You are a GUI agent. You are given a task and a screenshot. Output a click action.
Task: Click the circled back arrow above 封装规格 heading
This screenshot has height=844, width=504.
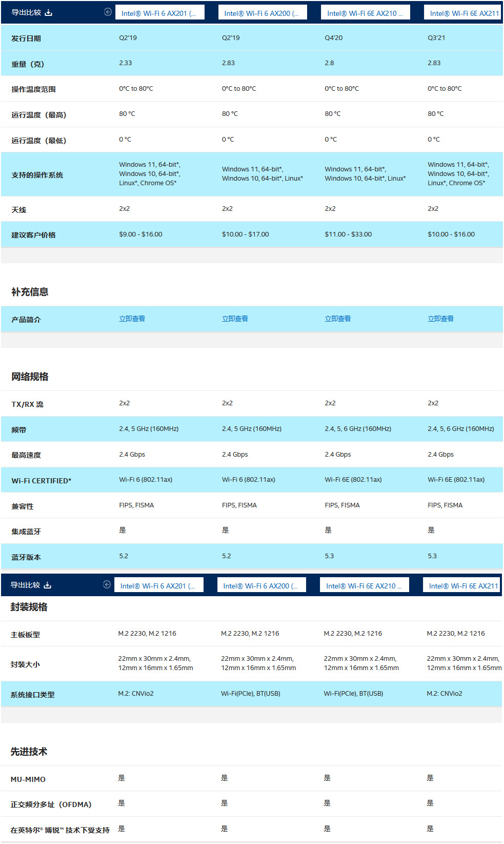point(107,585)
